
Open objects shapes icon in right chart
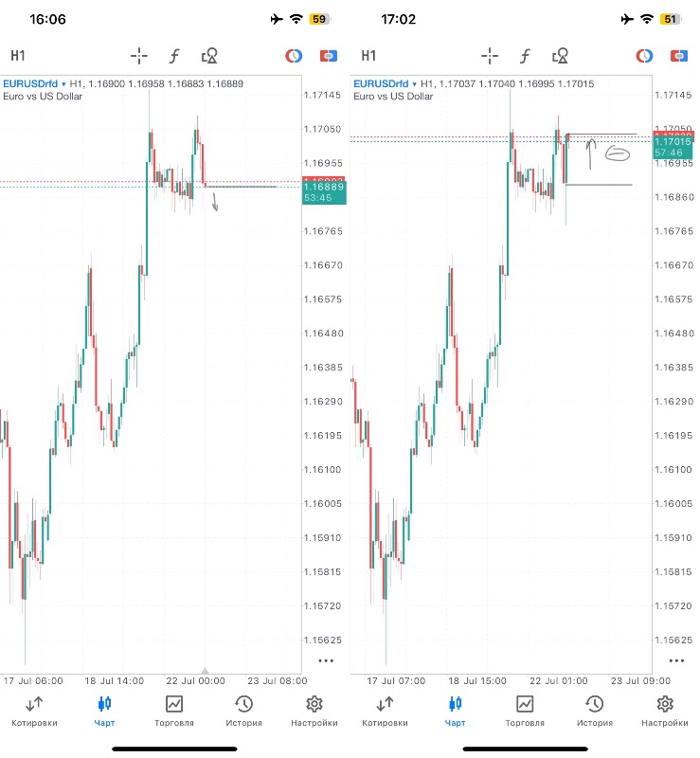pos(561,56)
